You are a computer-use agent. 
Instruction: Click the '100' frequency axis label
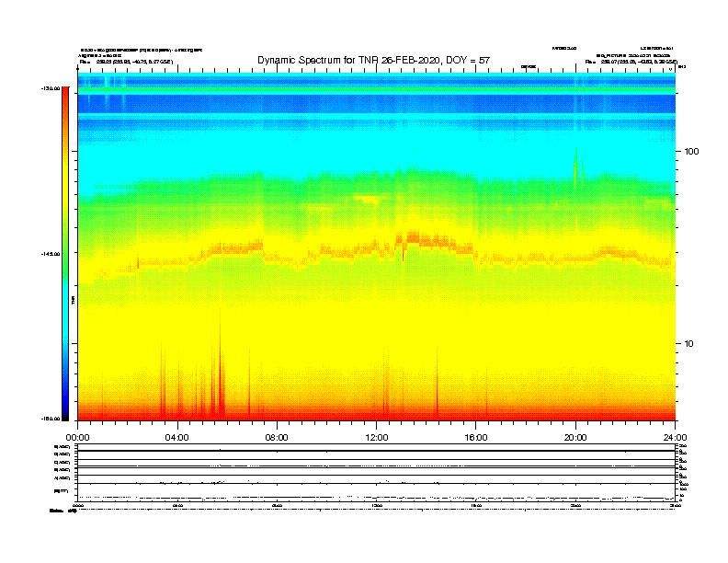click(x=691, y=152)
